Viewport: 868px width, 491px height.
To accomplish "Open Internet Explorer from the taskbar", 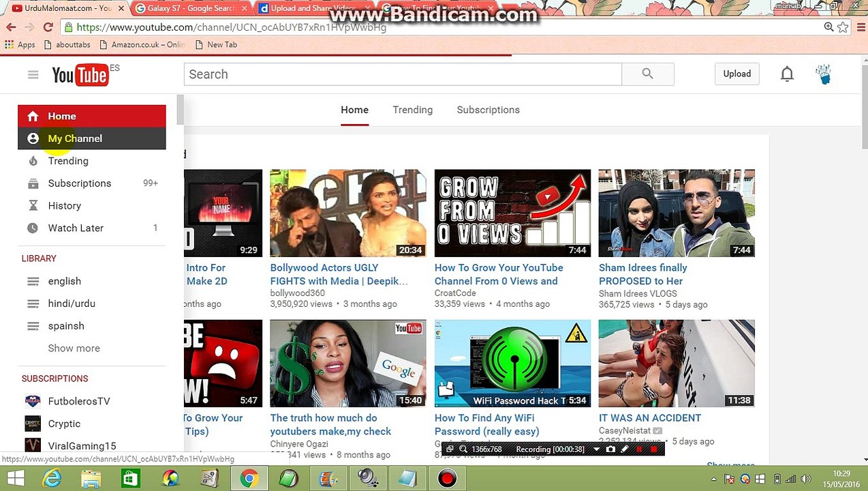I will point(52,479).
